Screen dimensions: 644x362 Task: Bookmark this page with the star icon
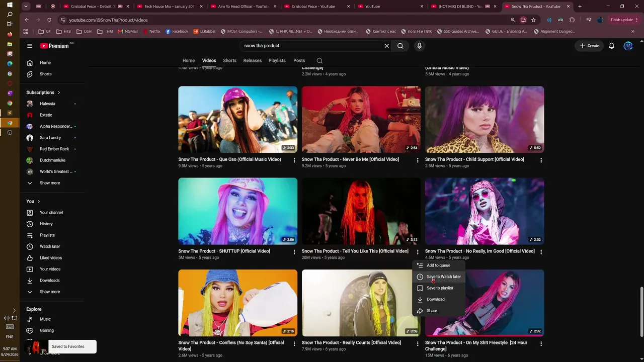coord(533,20)
